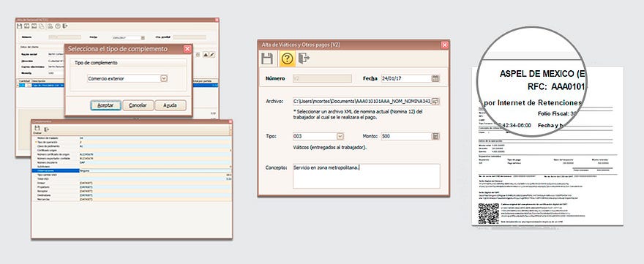Click the Aceptar button
Image resolution: width=644 pixels, height=264 pixels.
pyautogui.click(x=105, y=105)
